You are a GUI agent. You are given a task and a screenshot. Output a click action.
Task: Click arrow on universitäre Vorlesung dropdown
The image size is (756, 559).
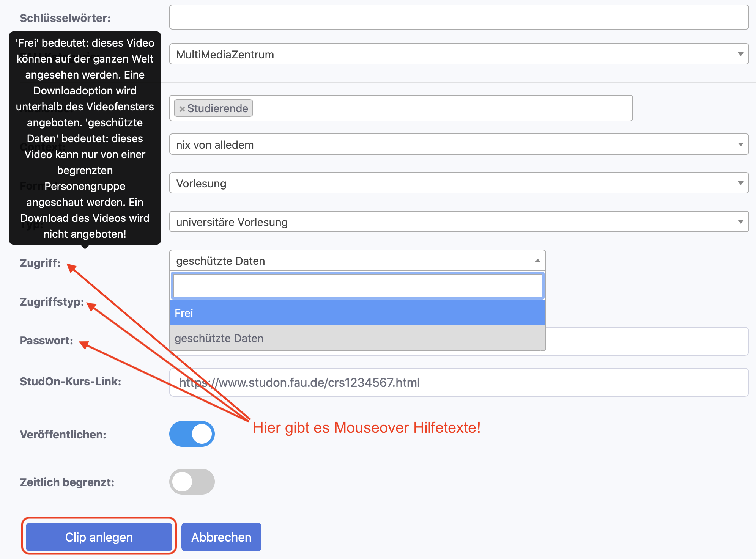tap(740, 222)
